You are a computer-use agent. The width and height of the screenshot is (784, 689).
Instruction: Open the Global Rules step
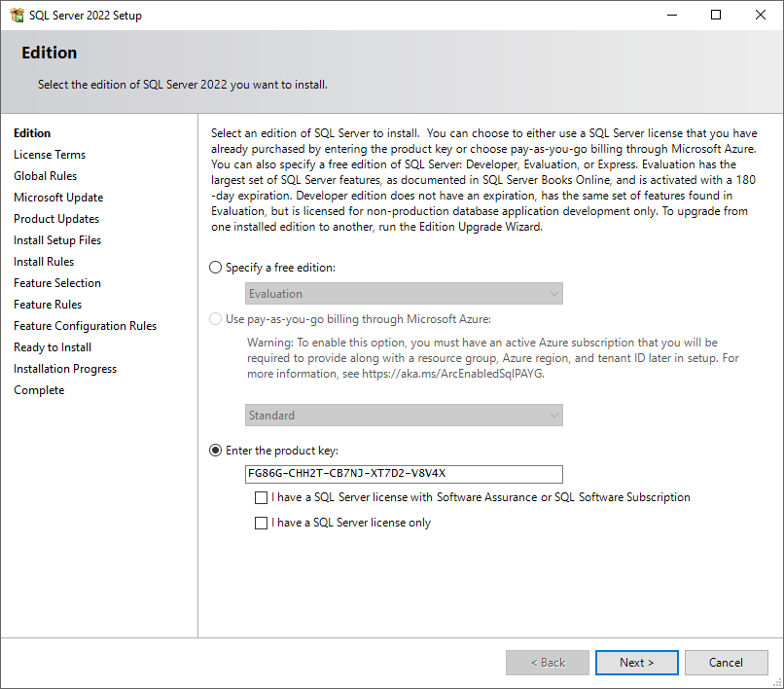[x=45, y=175]
